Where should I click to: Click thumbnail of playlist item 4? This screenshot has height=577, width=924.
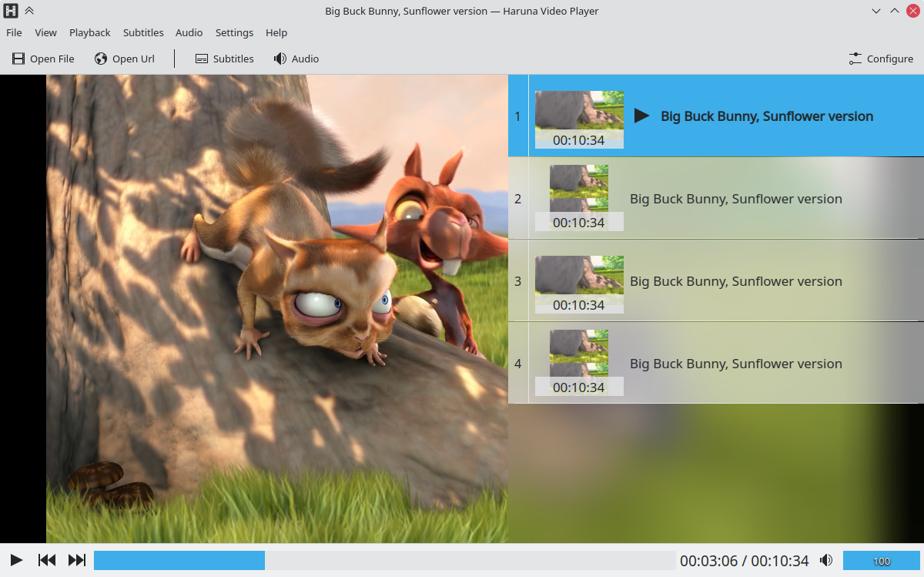point(579,363)
